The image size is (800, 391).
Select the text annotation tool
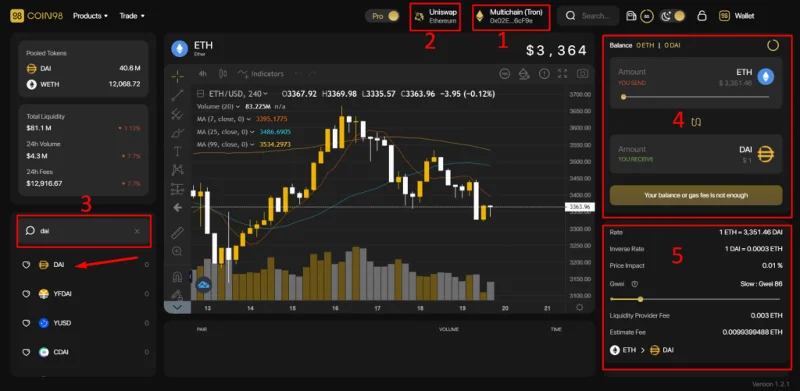click(x=178, y=151)
